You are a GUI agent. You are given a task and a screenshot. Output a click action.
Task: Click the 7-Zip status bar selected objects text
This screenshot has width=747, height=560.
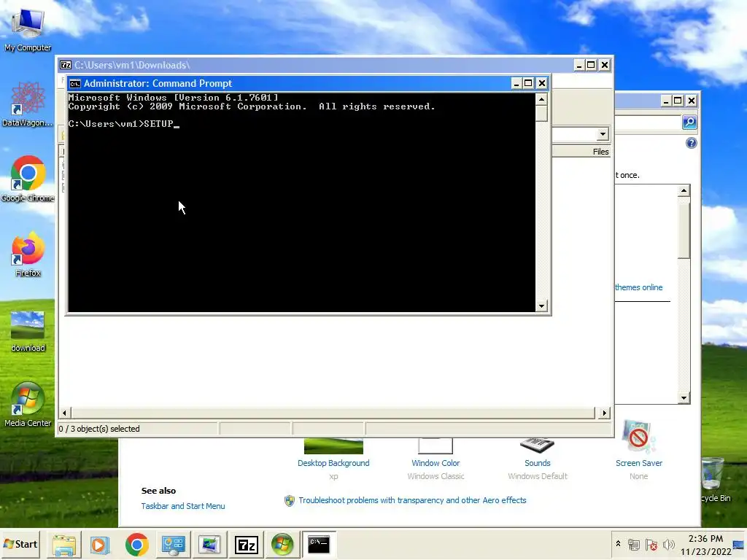click(99, 429)
